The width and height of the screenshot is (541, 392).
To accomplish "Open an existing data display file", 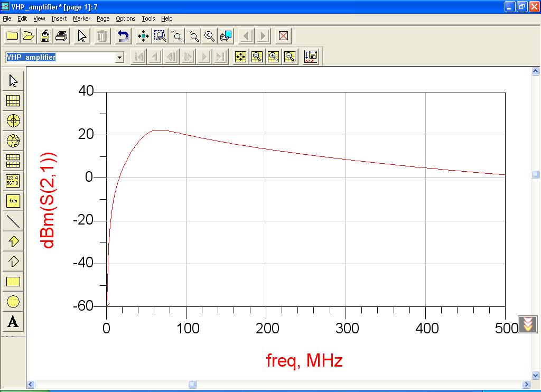I will point(29,36).
